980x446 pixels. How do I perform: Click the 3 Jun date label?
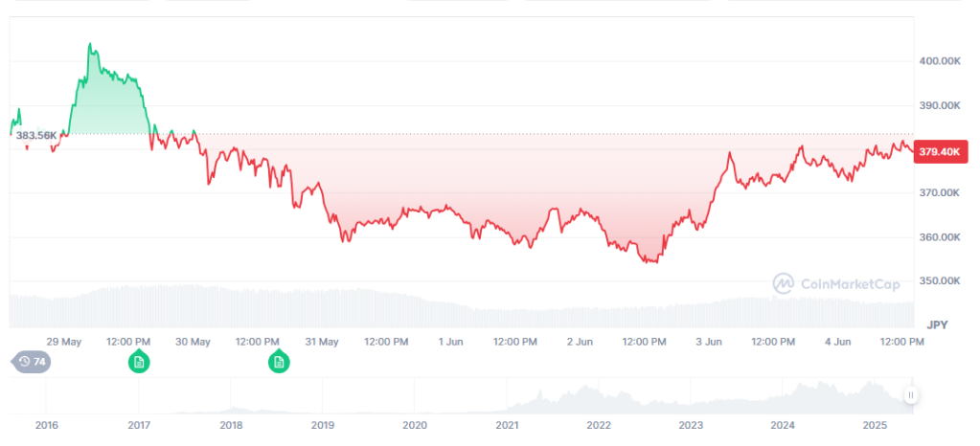[x=709, y=342]
